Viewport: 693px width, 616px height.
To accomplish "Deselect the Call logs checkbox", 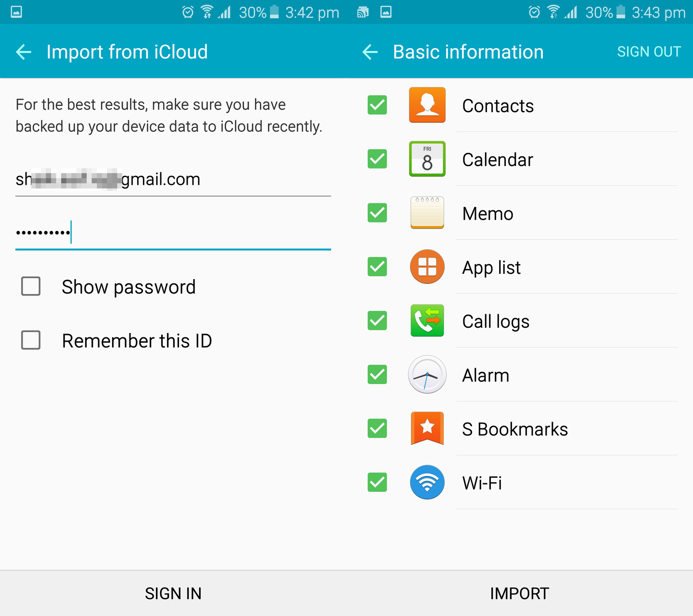I will pyautogui.click(x=377, y=321).
